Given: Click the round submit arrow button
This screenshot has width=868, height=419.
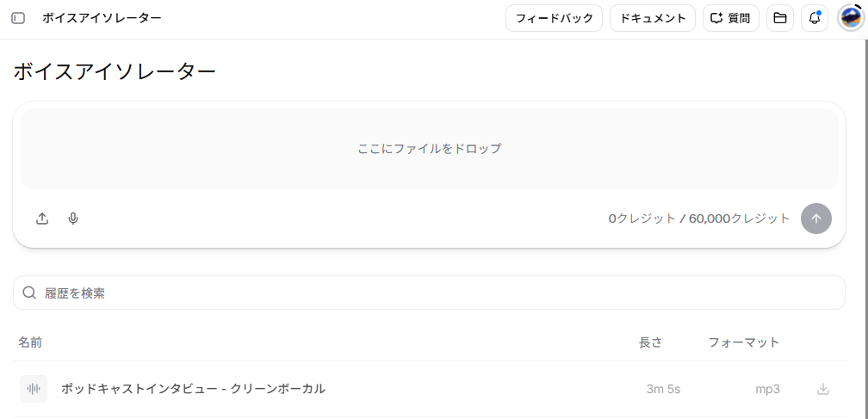Looking at the screenshot, I should point(816,219).
